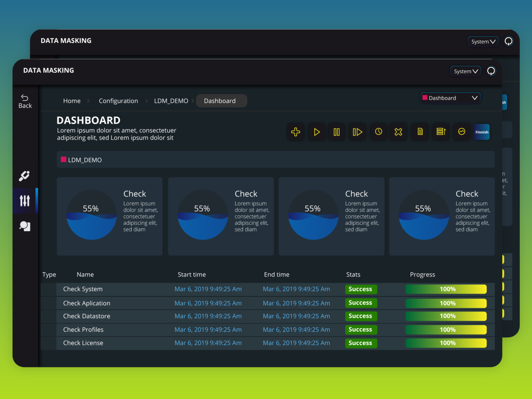Go to Configuration in breadcrumb
532x399 pixels.
[x=118, y=101]
